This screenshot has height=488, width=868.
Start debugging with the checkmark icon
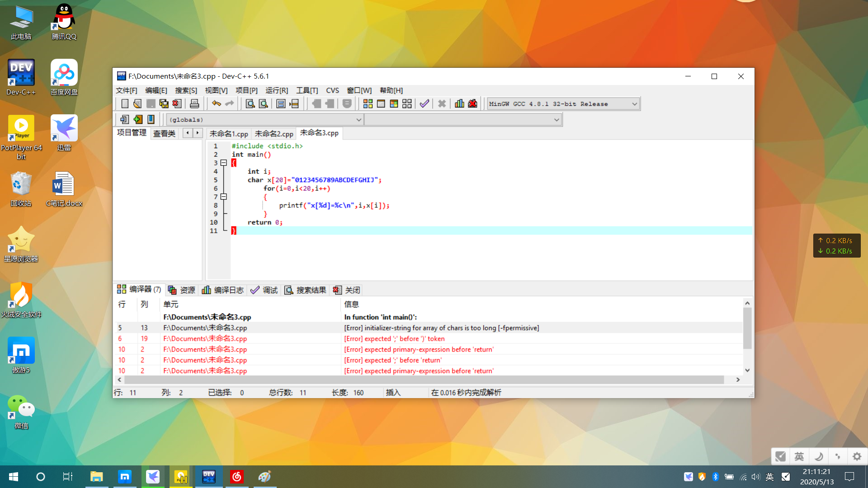(425, 104)
